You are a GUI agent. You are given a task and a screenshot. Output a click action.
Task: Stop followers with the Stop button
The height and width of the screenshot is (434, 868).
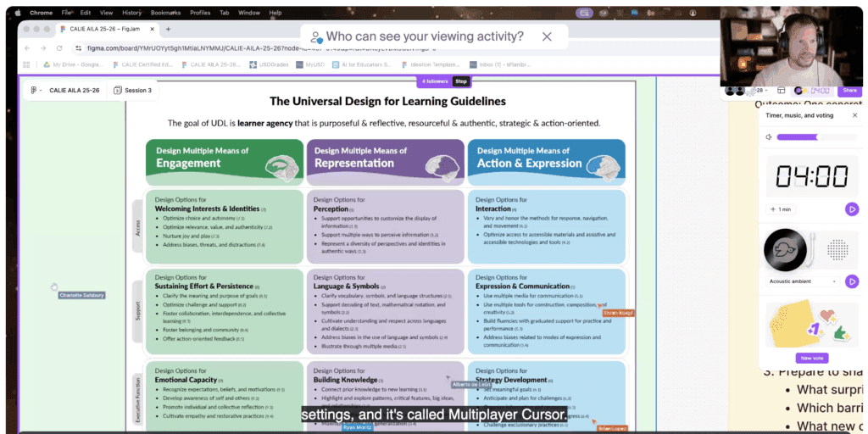coord(460,81)
